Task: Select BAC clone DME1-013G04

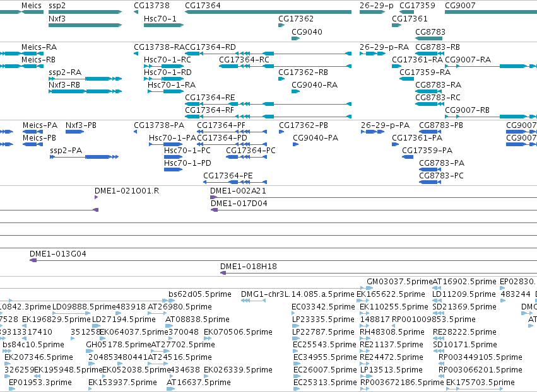Action: tap(58, 254)
